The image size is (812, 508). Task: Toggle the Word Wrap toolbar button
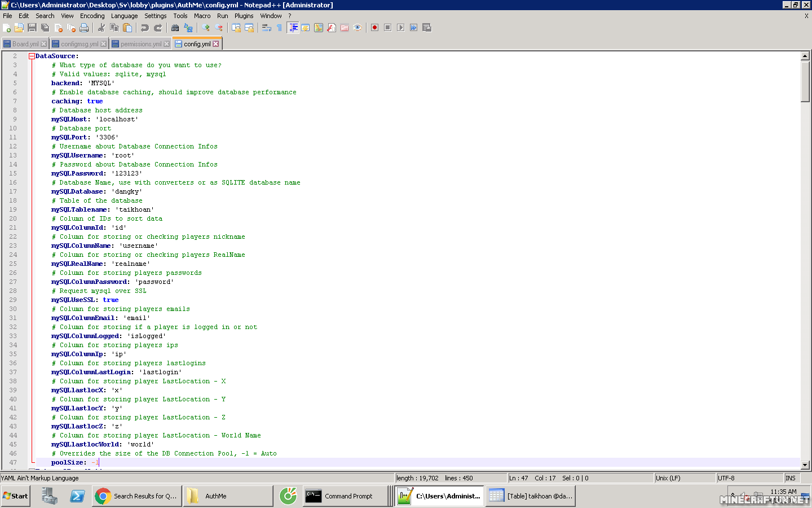pyautogui.click(x=266, y=28)
